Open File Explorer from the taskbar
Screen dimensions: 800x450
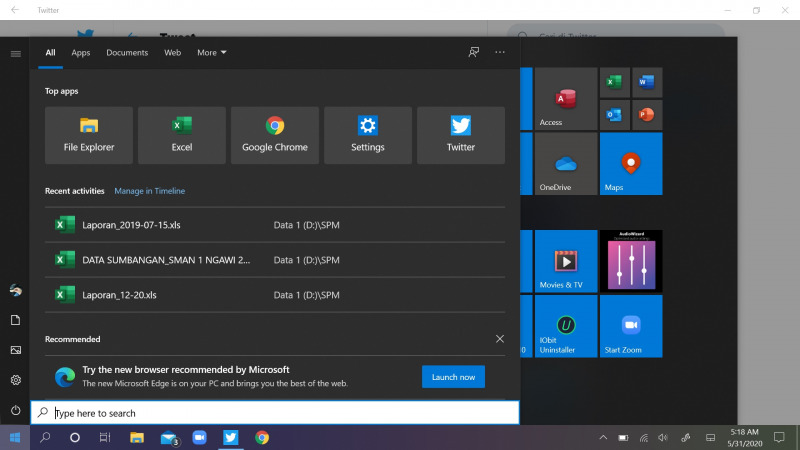(x=137, y=437)
